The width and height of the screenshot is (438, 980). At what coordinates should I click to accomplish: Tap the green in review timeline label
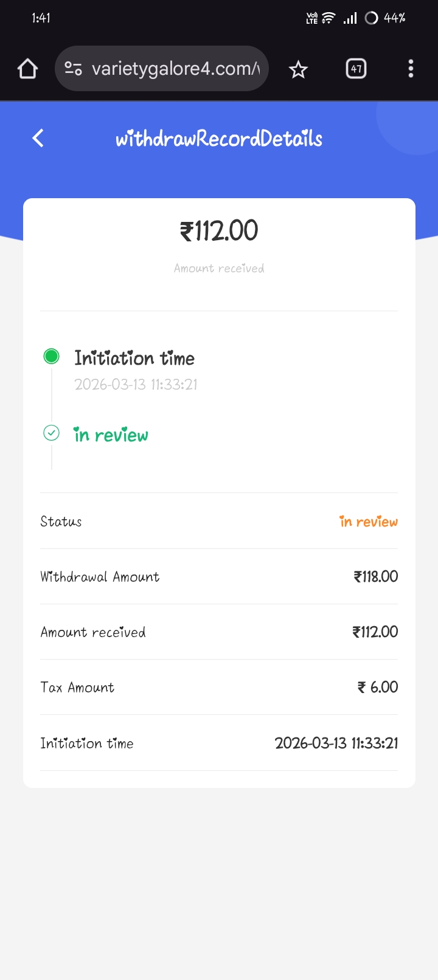tap(111, 435)
